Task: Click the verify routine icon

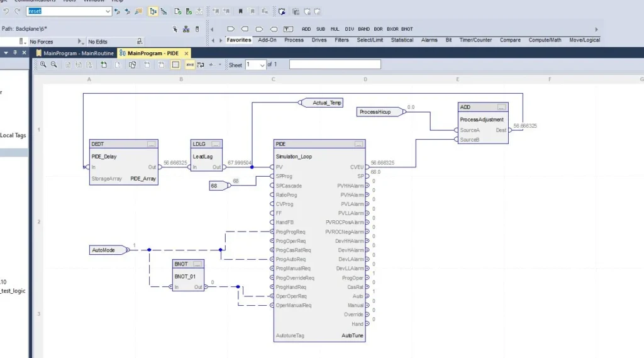Action: [x=178, y=11]
